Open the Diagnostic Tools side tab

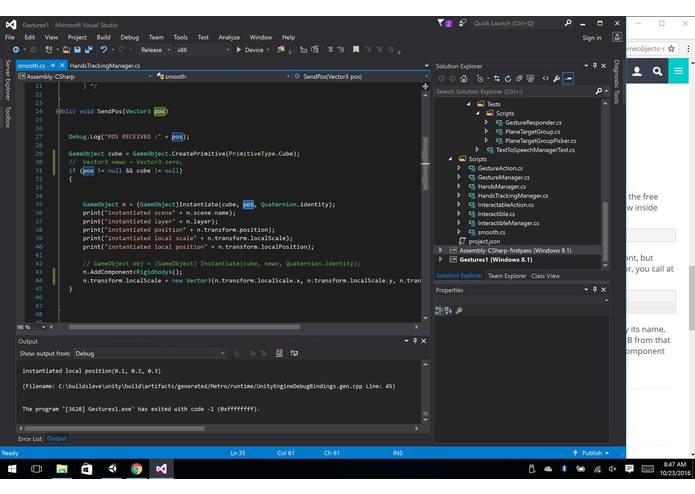click(x=617, y=82)
